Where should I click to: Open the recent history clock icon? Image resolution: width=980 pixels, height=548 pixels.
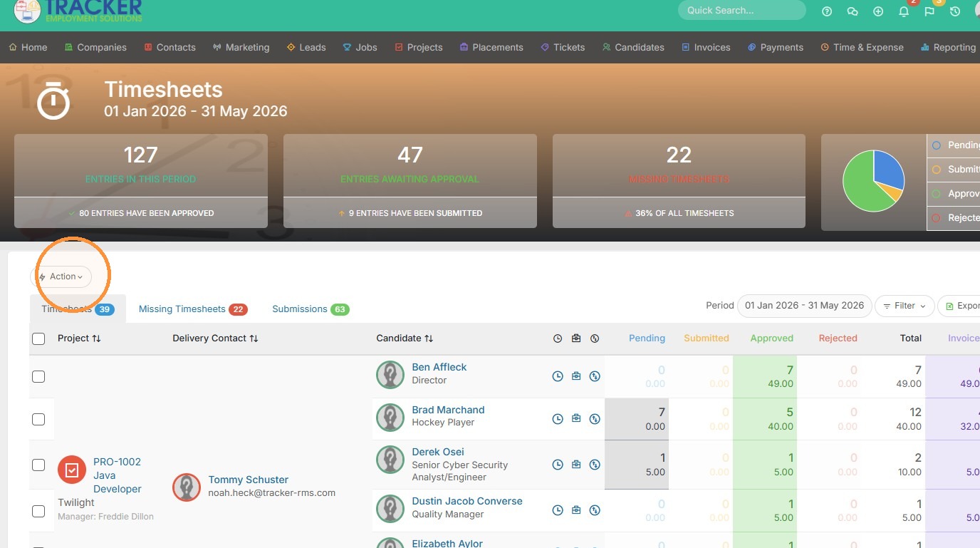tap(955, 11)
